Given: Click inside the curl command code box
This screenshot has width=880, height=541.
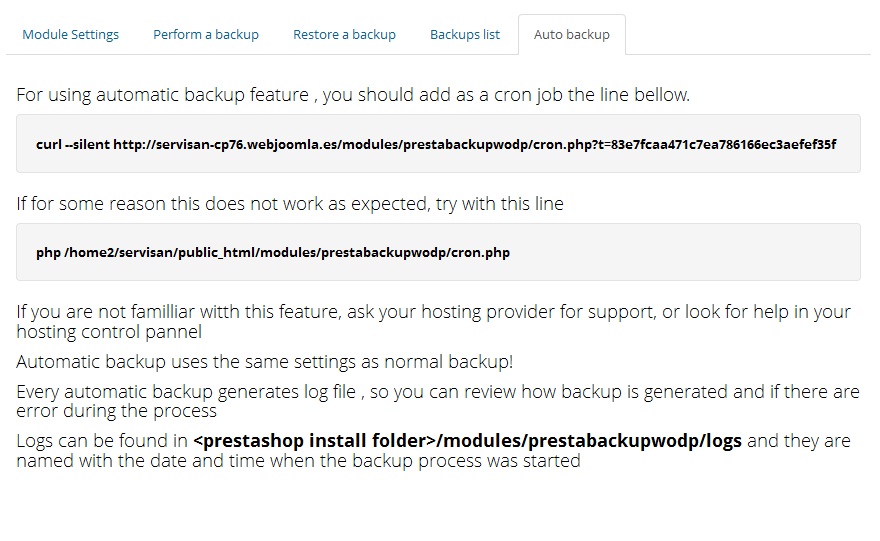Looking at the screenshot, I should point(438,144).
